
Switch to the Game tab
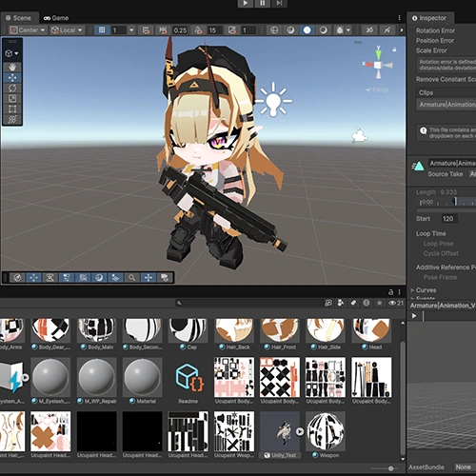click(x=56, y=18)
